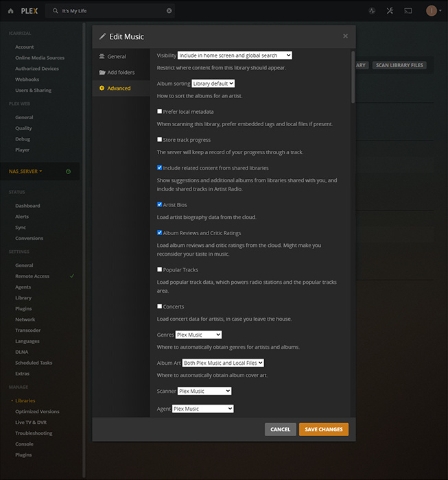Enable Store track progress checkbox
Image resolution: width=448 pixels, height=480 pixels.
(160, 140)
